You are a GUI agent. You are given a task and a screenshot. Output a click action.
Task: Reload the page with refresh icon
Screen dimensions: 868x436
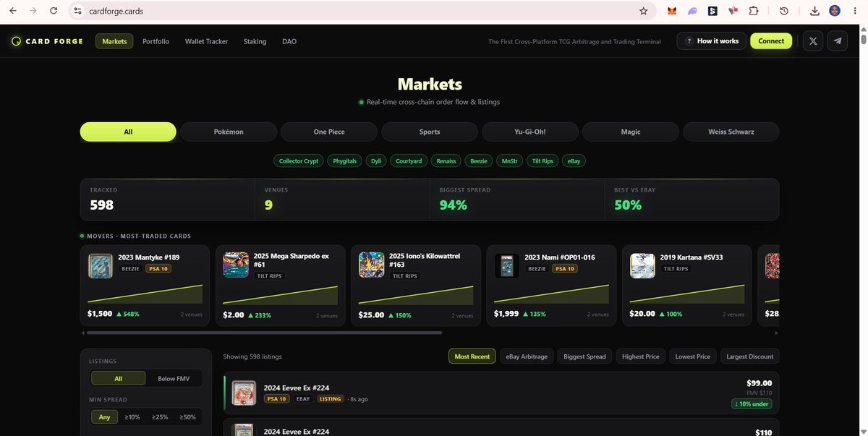coord(54,11)
